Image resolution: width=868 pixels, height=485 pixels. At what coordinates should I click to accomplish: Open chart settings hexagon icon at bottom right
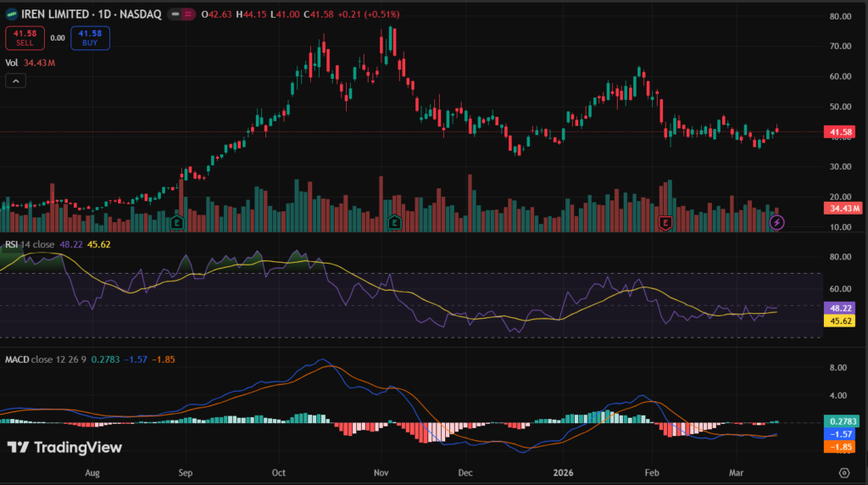pos(844,472)
